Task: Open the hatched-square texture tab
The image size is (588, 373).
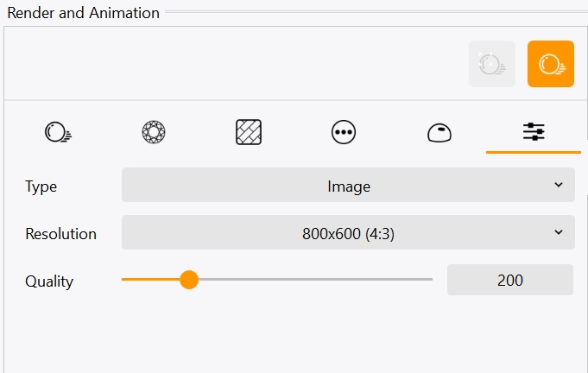Action: point(249,132)
